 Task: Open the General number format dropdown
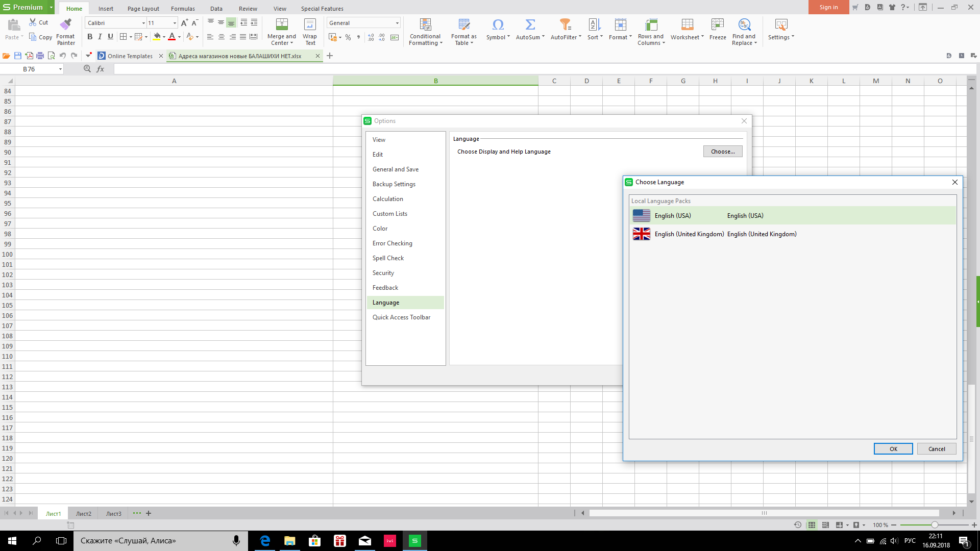tap(397, 23)
